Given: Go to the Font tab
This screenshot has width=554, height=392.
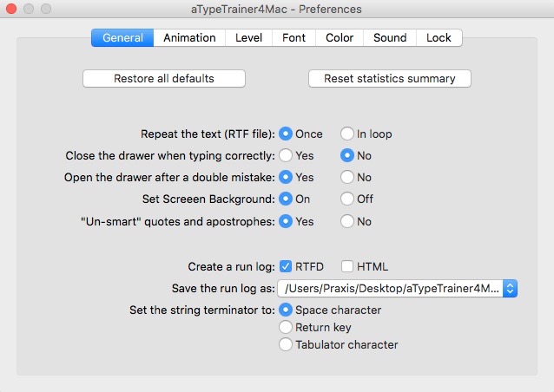Looking at the screenshot, I should [293, 38].
